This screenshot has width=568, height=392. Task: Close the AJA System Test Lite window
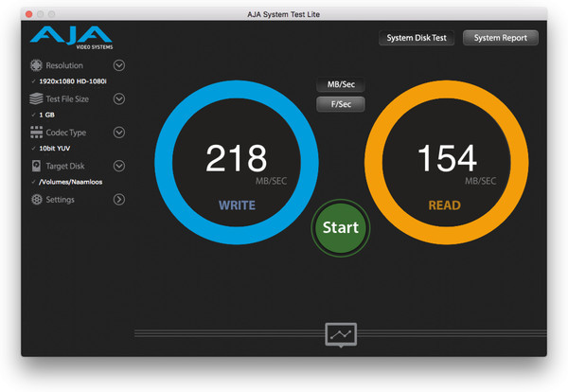(29, 14)
